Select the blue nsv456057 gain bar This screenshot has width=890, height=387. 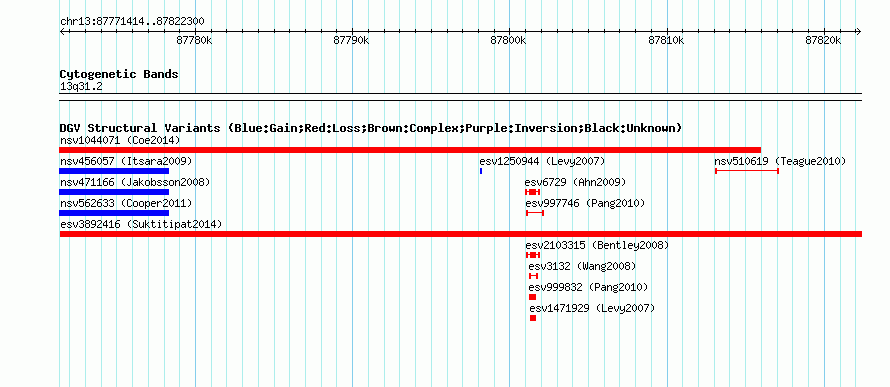coord(114,171)
